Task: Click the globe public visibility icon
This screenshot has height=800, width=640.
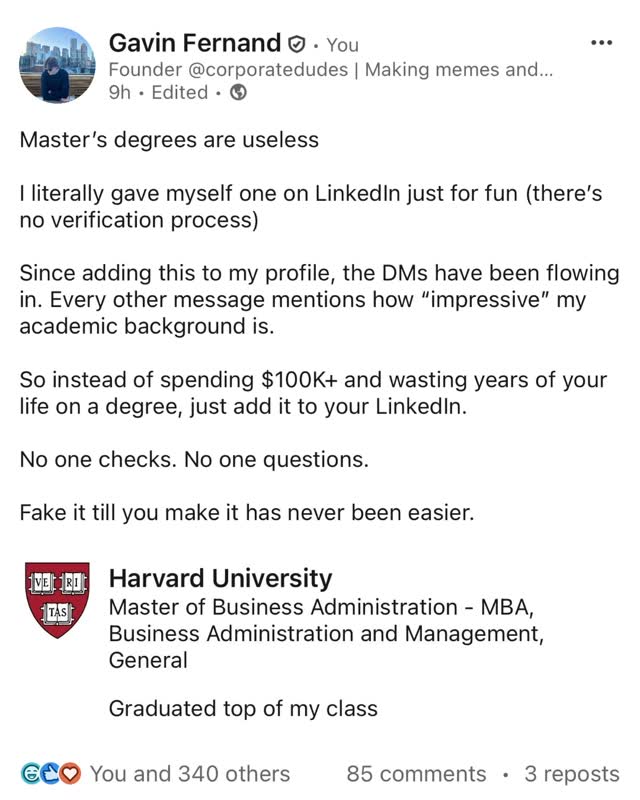Action: click(238, 93)
